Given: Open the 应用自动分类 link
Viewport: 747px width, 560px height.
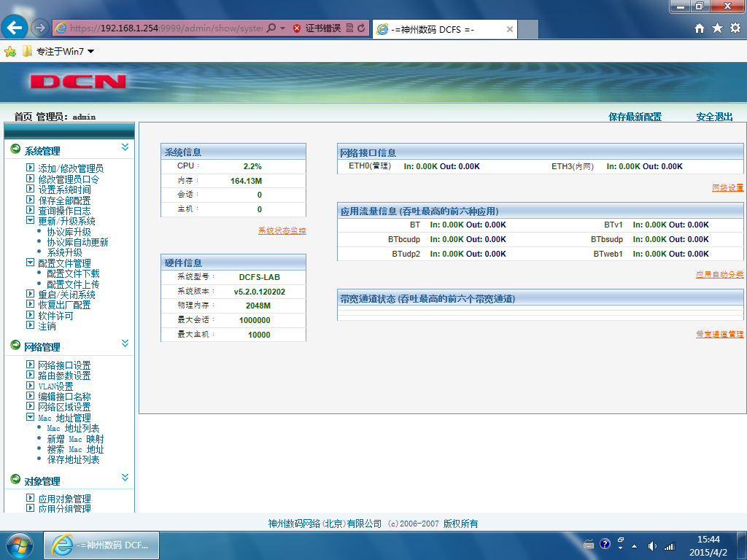Looking at the screenshot, I should tap(719, 274).
